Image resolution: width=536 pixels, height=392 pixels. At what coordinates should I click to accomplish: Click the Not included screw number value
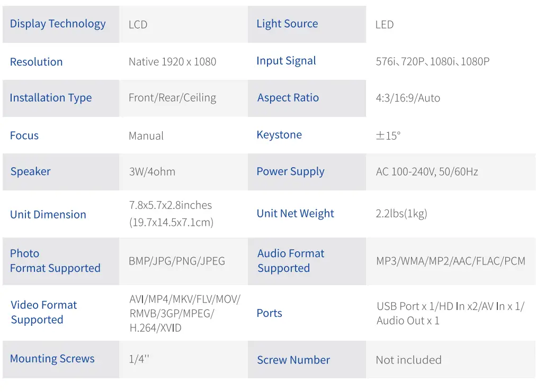coord(408,360)
